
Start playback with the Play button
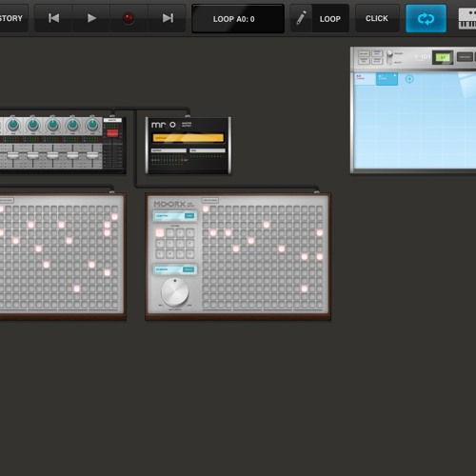pos(91,18)
